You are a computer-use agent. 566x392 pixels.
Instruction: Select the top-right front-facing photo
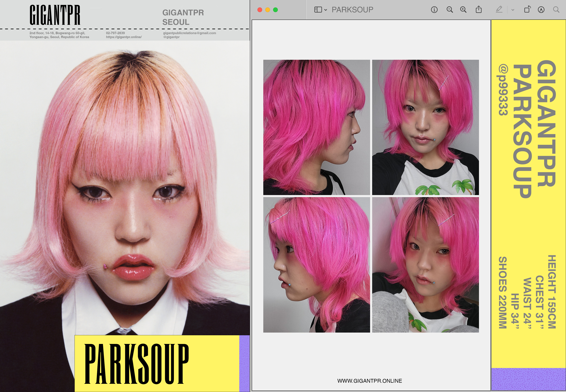click(x=425, y=127)
